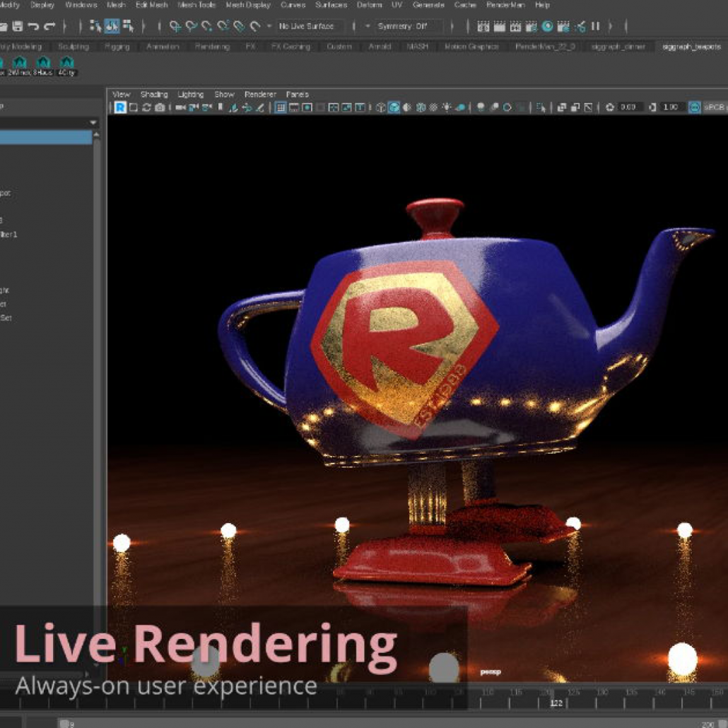This screenshot has height=728, width=728.
Task: Open the Mesh Tools menu
Action: [x=197, y=5]
